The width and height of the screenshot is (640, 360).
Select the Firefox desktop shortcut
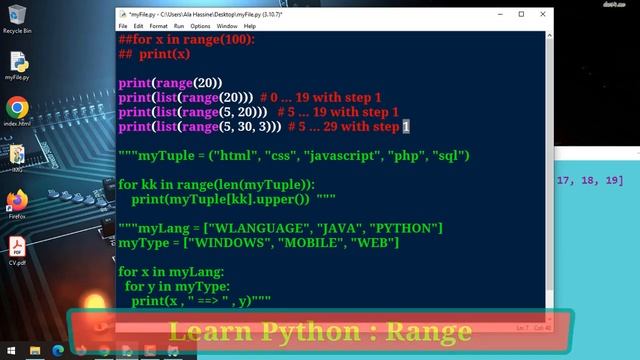(x=17, y=204)
